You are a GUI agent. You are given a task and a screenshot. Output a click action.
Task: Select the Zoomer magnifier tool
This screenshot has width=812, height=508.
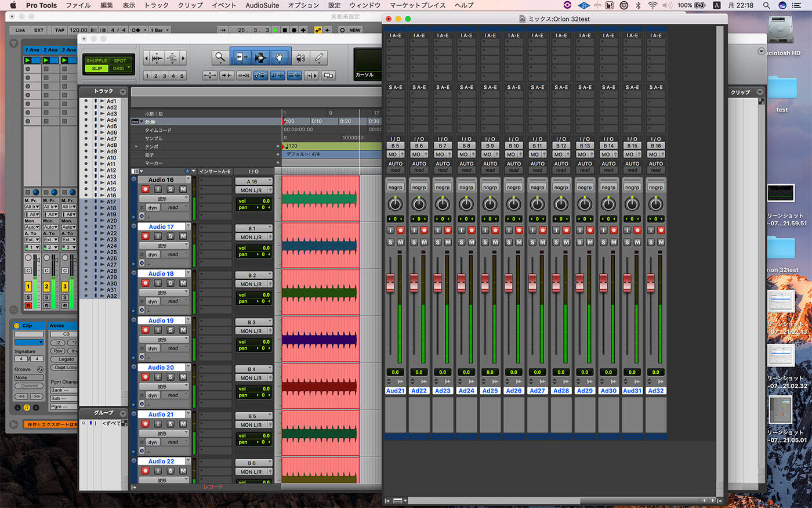tap(220, 57)
